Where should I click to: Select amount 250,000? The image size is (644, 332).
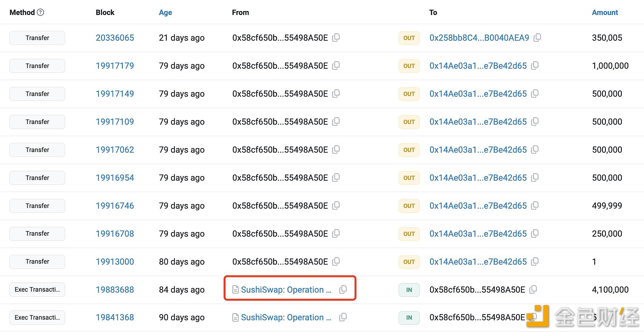pos(607,234)
